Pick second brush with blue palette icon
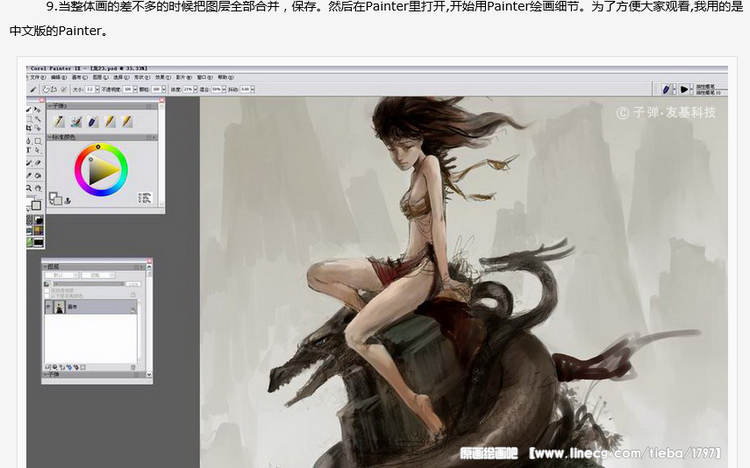The image size is (750, 468). click(77, 122)
